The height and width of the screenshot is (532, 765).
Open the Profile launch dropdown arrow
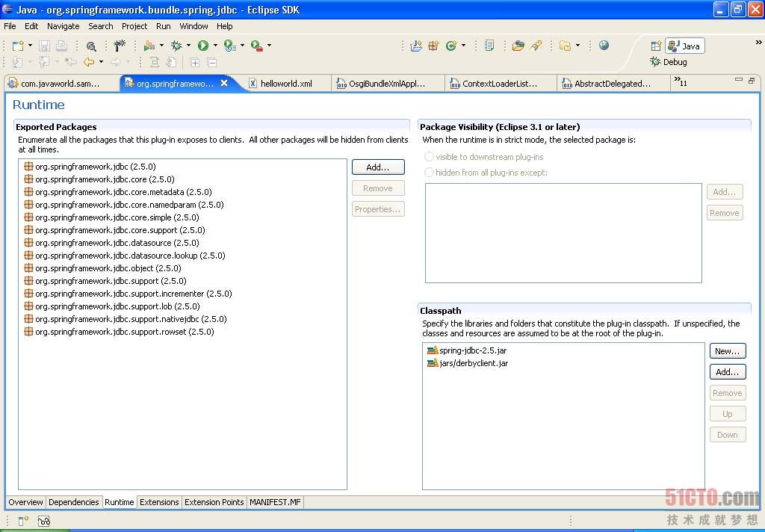(x=161, y=46)
